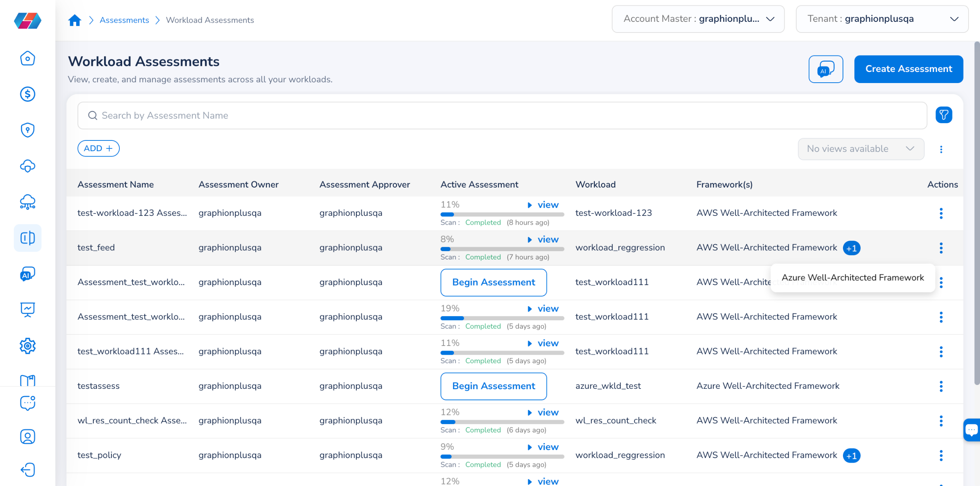Open the floating chat support widget
The image size is (980, 486).
(x=972, y=430)
